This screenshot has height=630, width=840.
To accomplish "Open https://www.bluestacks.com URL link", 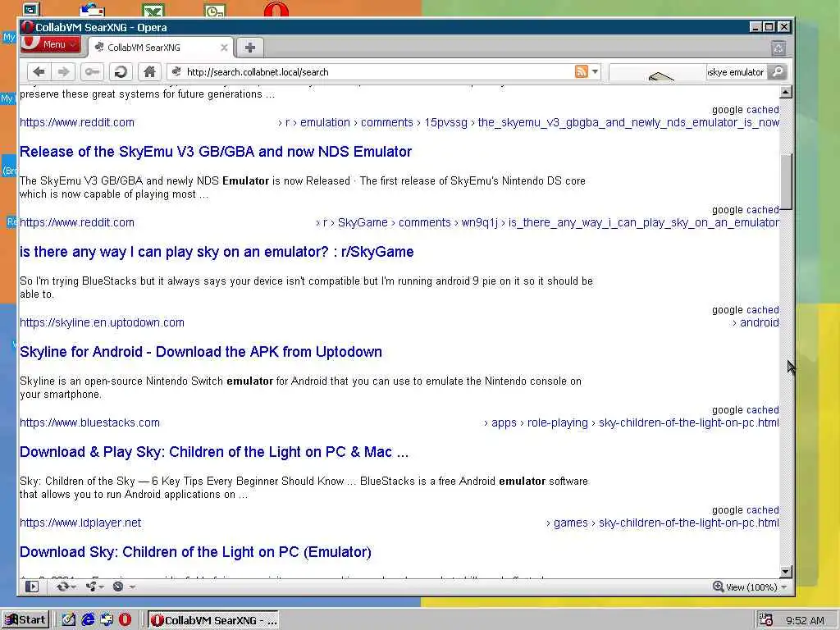I will (x=89, y=422).
